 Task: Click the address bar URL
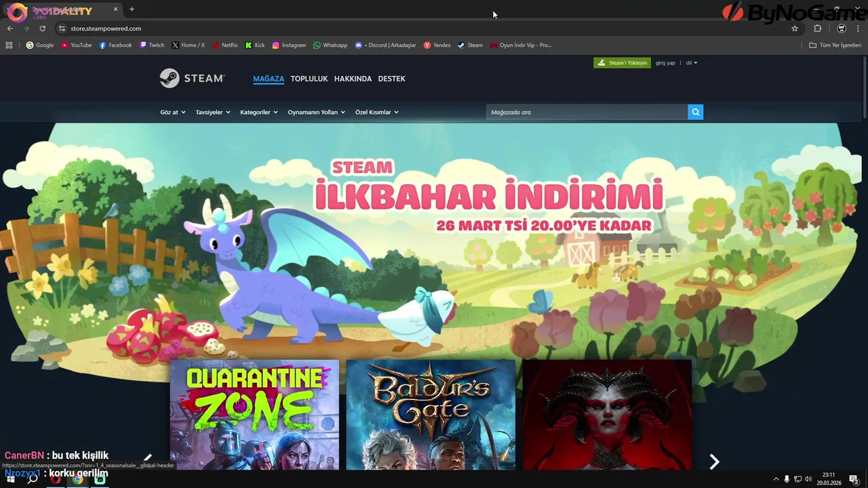[x=106, y=28]
